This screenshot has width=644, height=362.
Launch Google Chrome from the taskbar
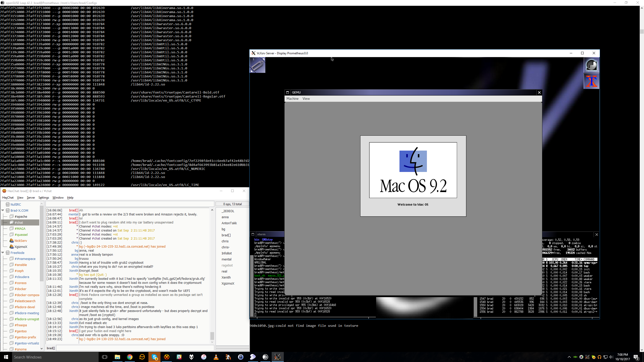pos(130,357)
